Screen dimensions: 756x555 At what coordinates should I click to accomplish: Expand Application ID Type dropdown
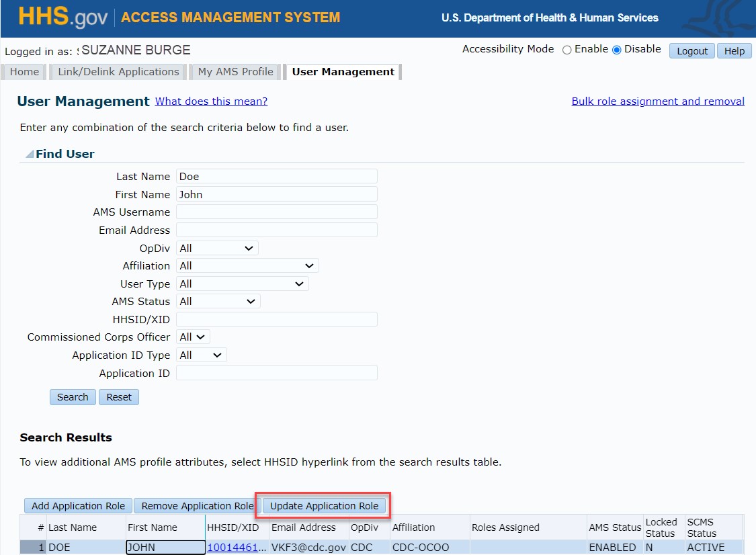(201, 355)
